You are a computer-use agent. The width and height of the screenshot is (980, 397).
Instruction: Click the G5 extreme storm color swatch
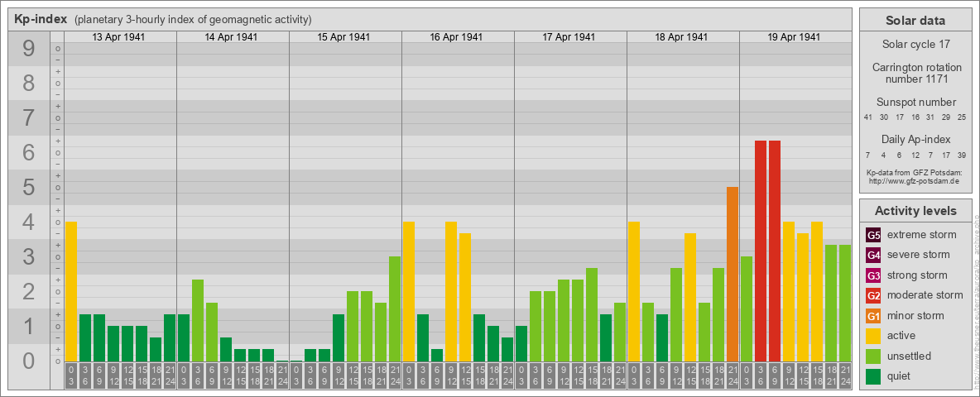(873, 235)
